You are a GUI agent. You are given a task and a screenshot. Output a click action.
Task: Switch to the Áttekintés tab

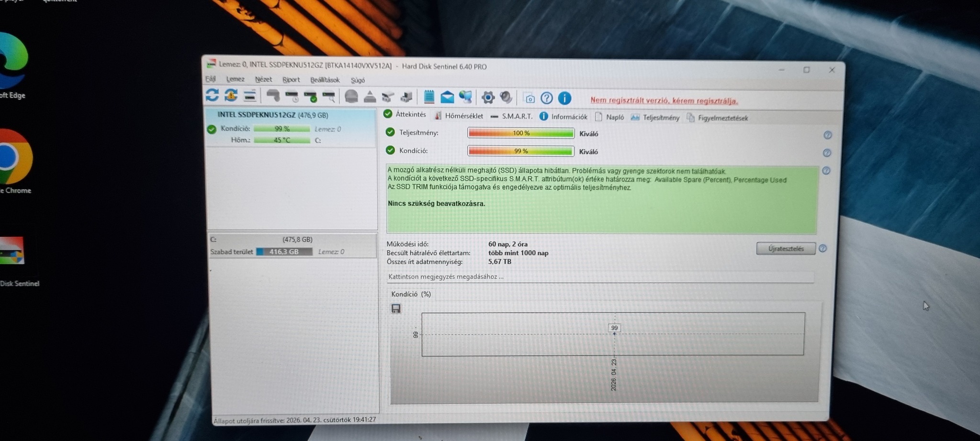pos(405,114)
